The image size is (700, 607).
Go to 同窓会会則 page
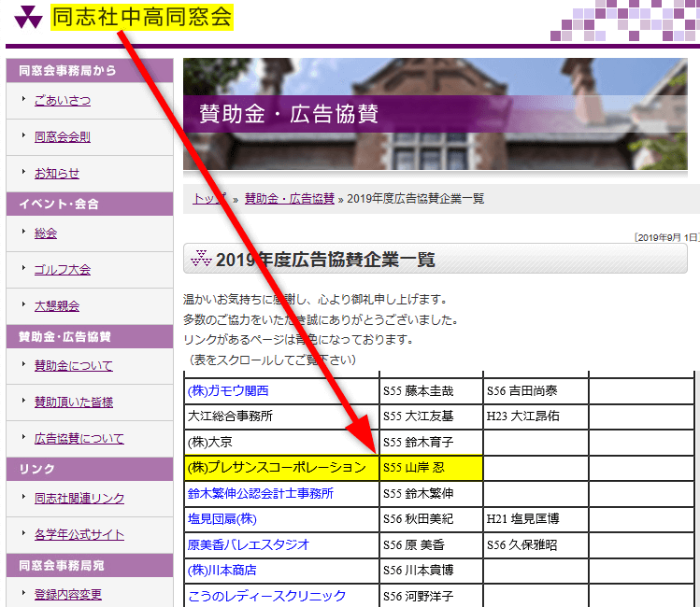tap(63, 137)
